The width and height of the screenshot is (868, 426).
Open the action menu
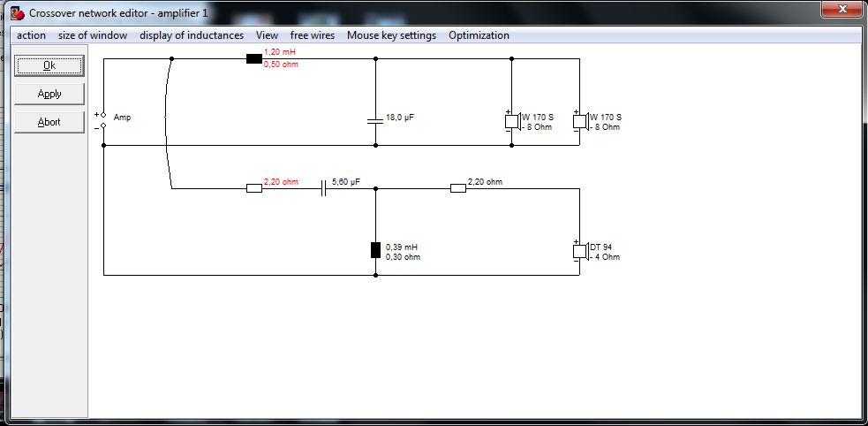coord(31,35)
